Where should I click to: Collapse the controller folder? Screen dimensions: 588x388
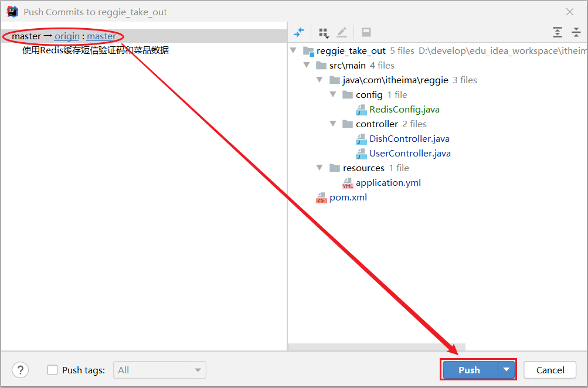coord(333,124)
